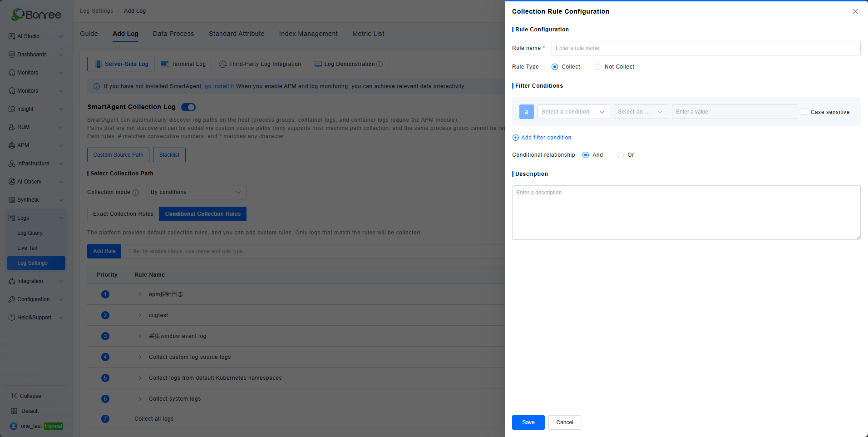Expand the 采集window event log rule
The image size is (868, 437).
click(140, 336)
